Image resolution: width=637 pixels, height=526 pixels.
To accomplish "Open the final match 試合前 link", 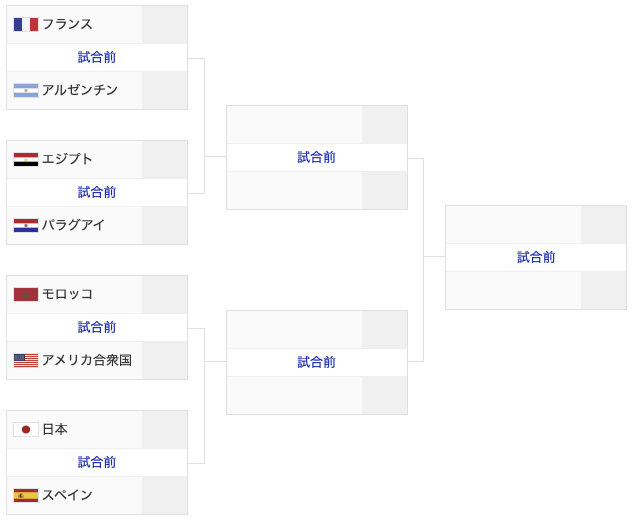I will [536, 257].
